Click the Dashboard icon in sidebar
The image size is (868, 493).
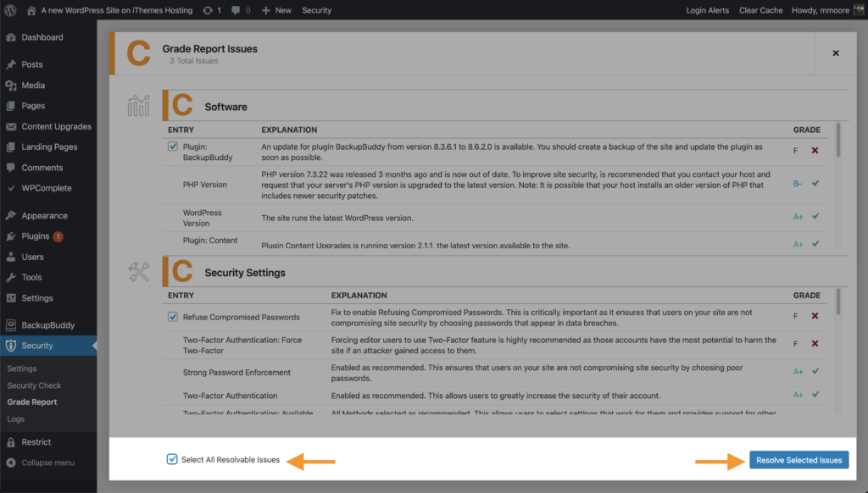click(11, 37)
